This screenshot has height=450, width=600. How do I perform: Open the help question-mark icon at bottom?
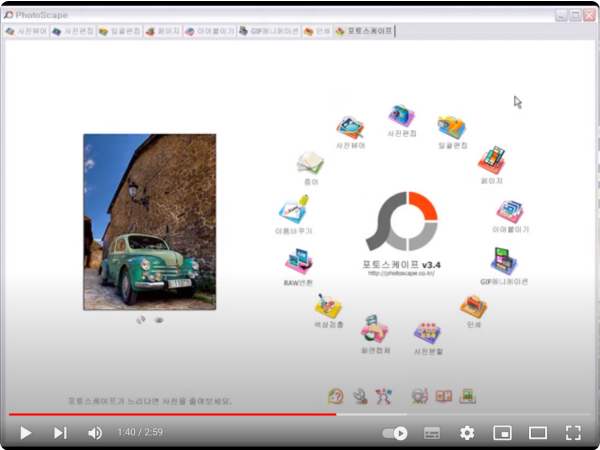pos(336,396)
